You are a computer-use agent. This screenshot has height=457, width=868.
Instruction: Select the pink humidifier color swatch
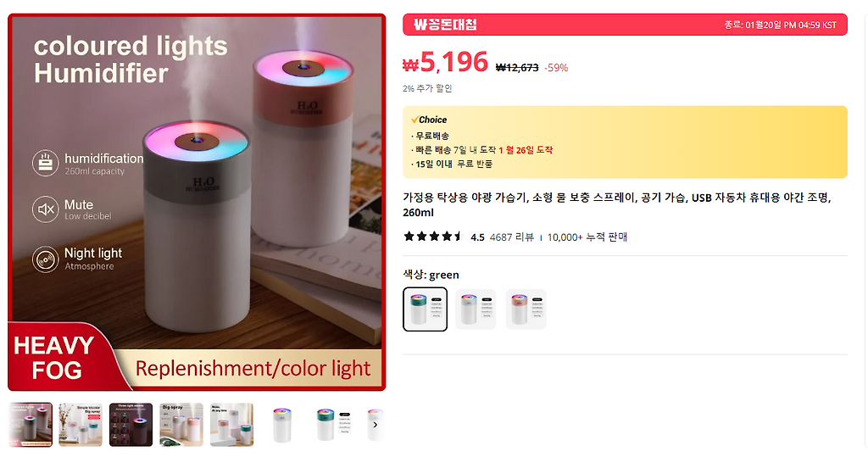(526, 309)
